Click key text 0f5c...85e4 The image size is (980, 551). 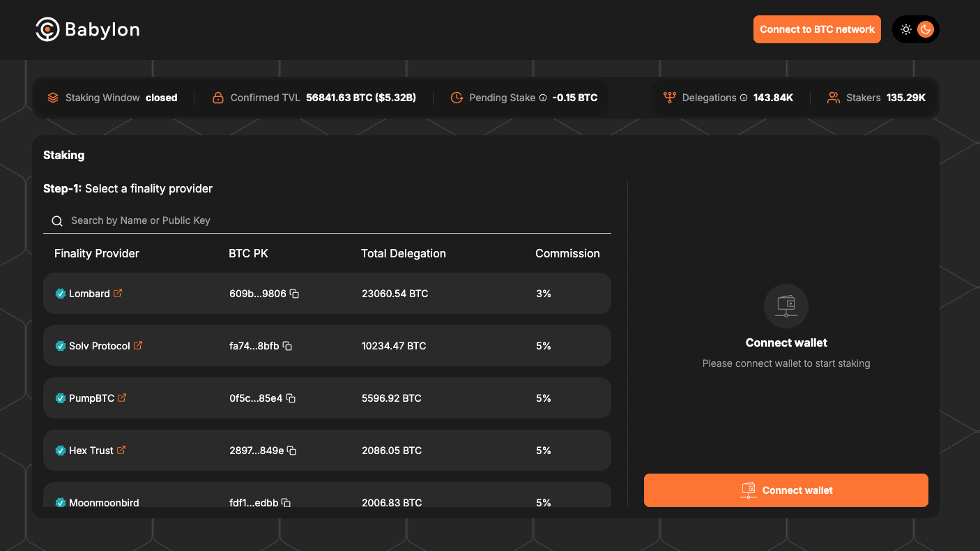click(256, 398)
